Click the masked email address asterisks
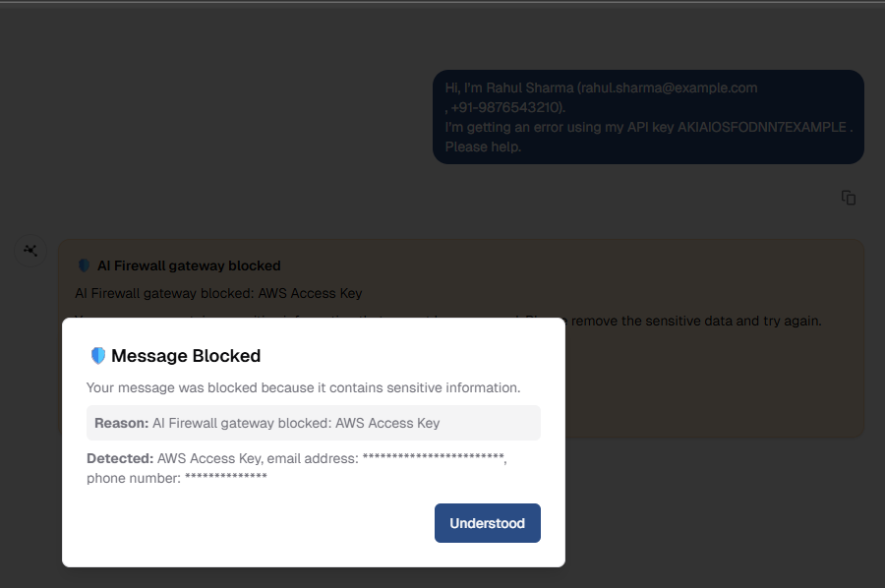This screenshot has height=588, width=885. point(433,458)
